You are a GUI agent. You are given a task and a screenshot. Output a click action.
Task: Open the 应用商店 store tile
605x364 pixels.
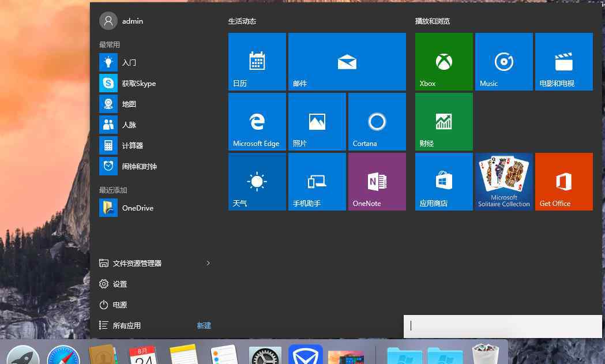444,182
